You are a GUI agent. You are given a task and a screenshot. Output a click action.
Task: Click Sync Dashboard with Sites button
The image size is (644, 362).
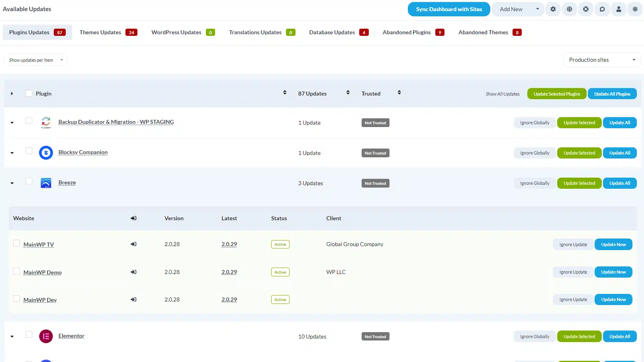click(448, 9)
